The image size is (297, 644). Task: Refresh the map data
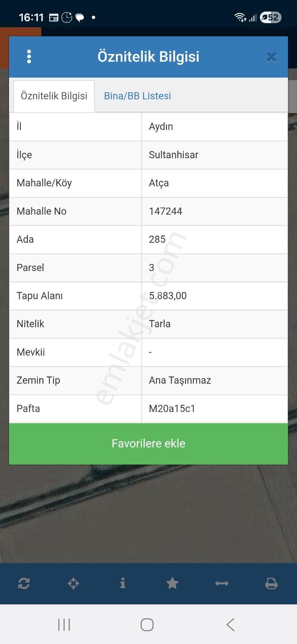[x=24, y=584]
